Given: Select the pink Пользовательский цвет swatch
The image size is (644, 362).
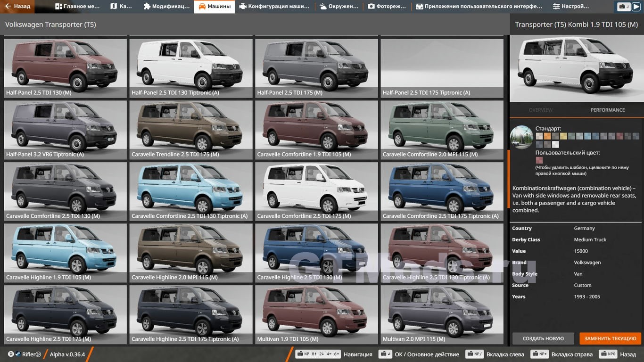Looking at the screenshot, I should click(x=539, y=160).
